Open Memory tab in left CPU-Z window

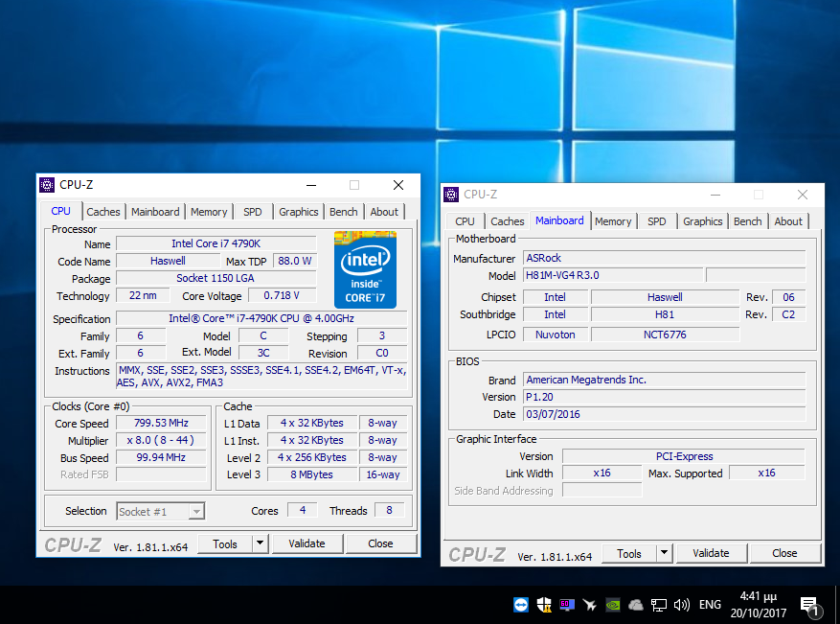(x=209, y=212)
